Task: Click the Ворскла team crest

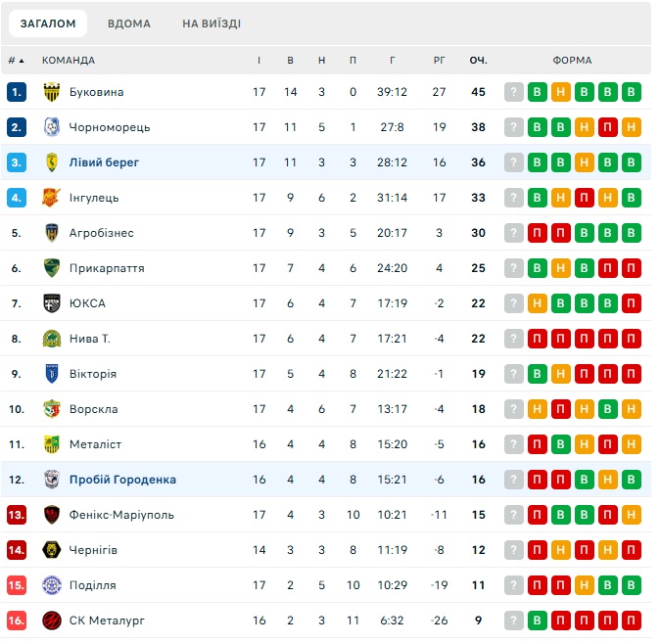Action: [52, 409]
